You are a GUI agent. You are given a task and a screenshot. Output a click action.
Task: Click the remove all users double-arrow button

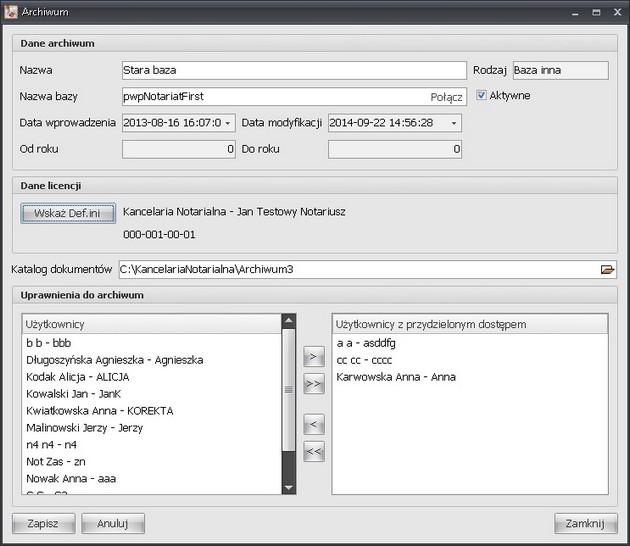pos(313,452)
